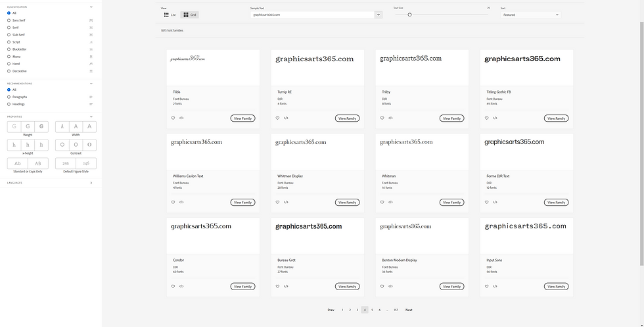Filter by Script classification
Screen dimensions: 644x327
pyautogui.click(x=9, y=42)
